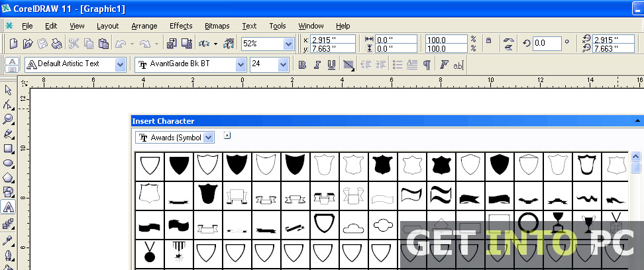Select the Text tool in toolbox
This screenshot has width=644, height=270.
click(x=8, y=207)
